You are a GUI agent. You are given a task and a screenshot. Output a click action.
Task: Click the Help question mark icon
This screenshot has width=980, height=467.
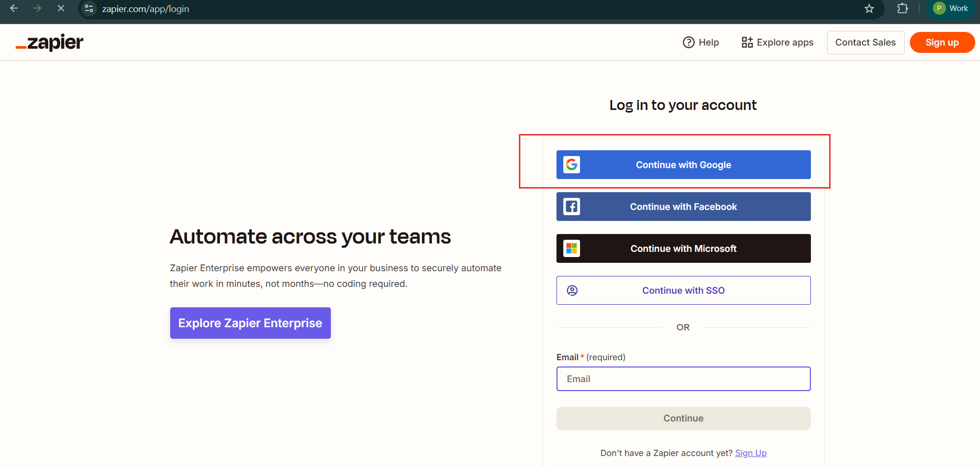[688, 42]
